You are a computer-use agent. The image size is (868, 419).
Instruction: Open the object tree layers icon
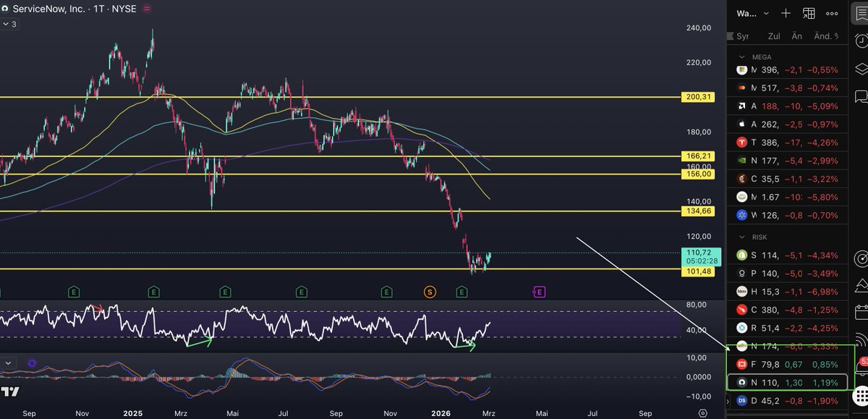[x=861, y=69]
